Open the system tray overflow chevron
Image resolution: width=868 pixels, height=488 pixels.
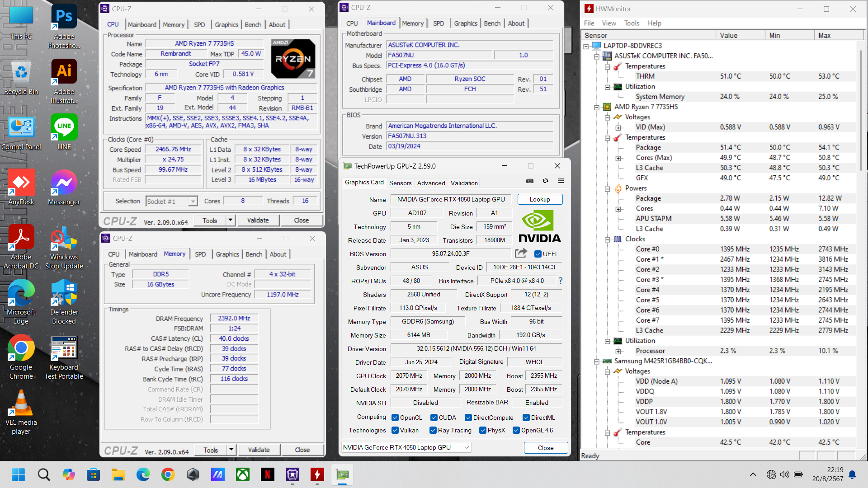[753, 474]
